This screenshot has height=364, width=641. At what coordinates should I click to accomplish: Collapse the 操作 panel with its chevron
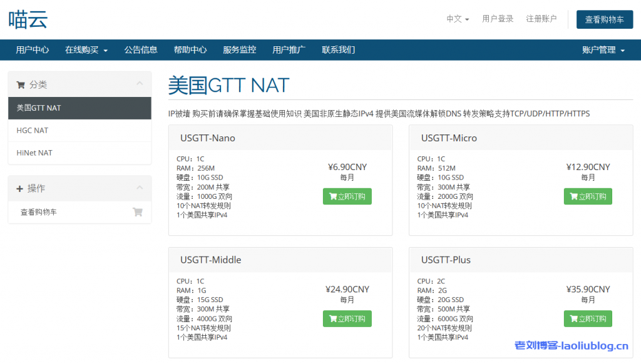coord(140,188)
